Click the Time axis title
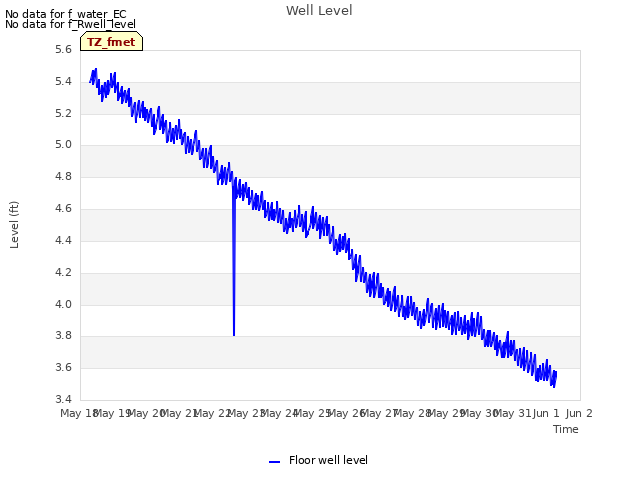This screenshot has width=640, height=480. click(565, 429)
